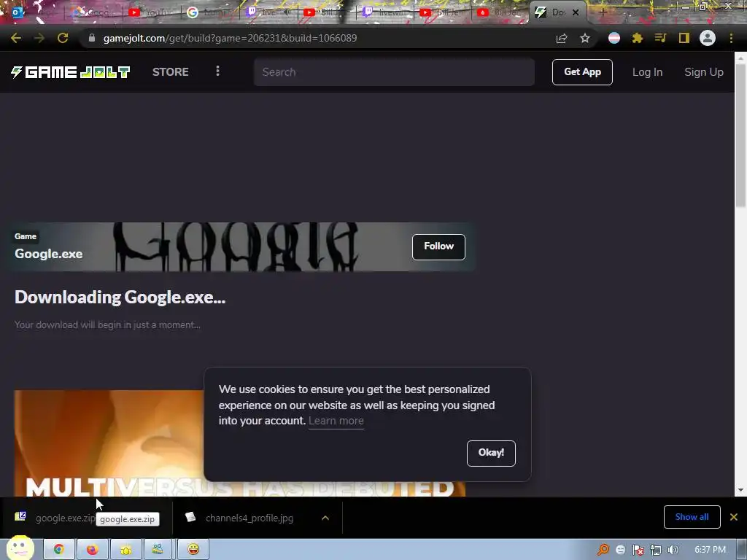Toggle the browser side panel icon
The image size is (747, 560).
point(684,38)
